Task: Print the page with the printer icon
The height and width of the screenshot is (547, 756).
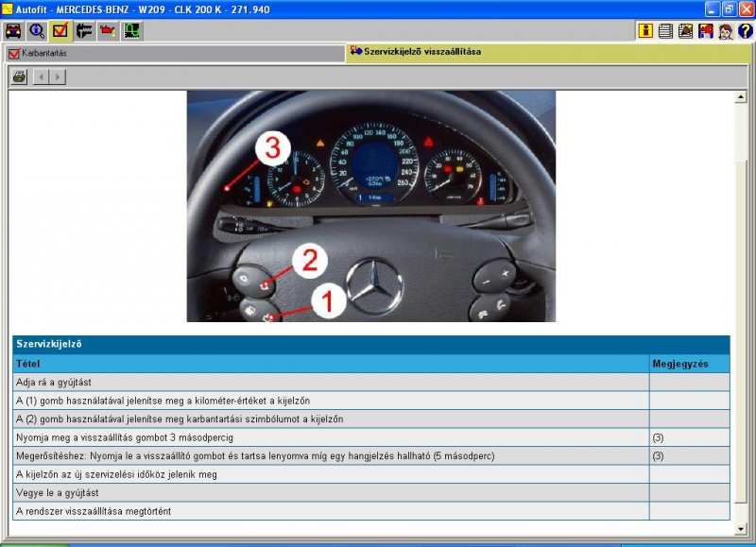Action: pos(19,77)
